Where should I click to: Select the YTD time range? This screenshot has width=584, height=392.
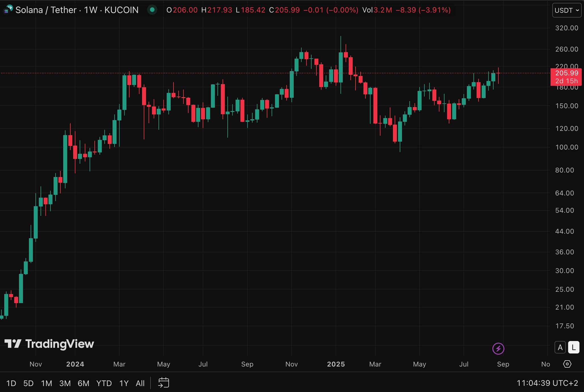point(104,383)
